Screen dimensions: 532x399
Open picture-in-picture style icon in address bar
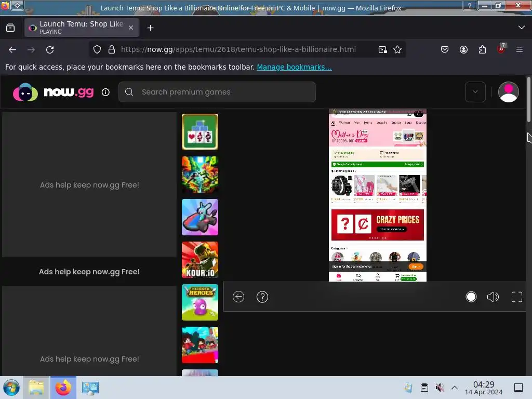[x=383, y=49]
